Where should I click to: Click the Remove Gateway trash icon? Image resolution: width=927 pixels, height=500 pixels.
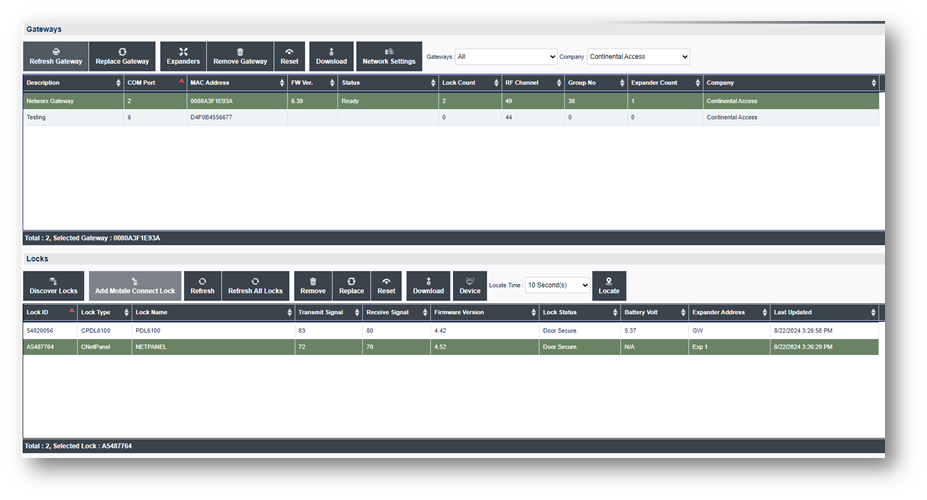(240, 51)
